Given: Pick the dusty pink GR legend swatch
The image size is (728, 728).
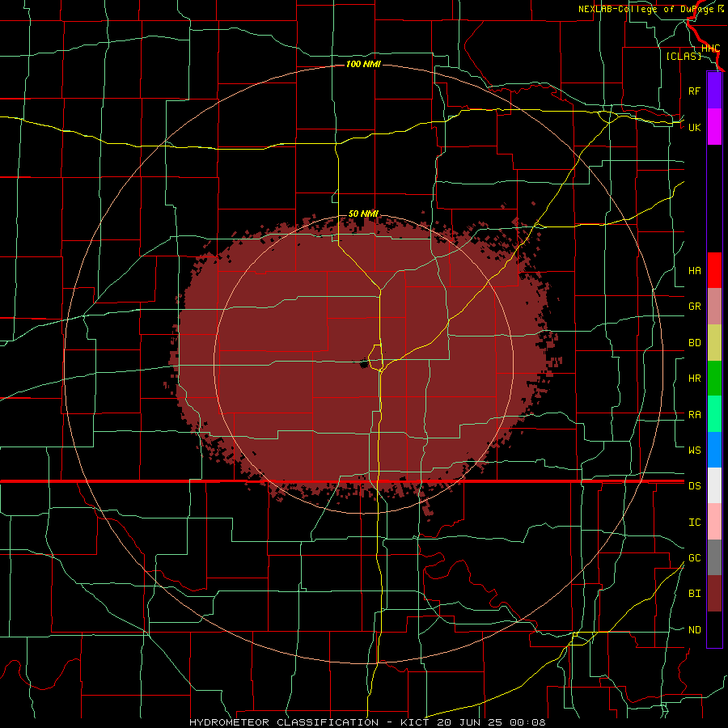Looking at the screenshot, I should (714, 307).
